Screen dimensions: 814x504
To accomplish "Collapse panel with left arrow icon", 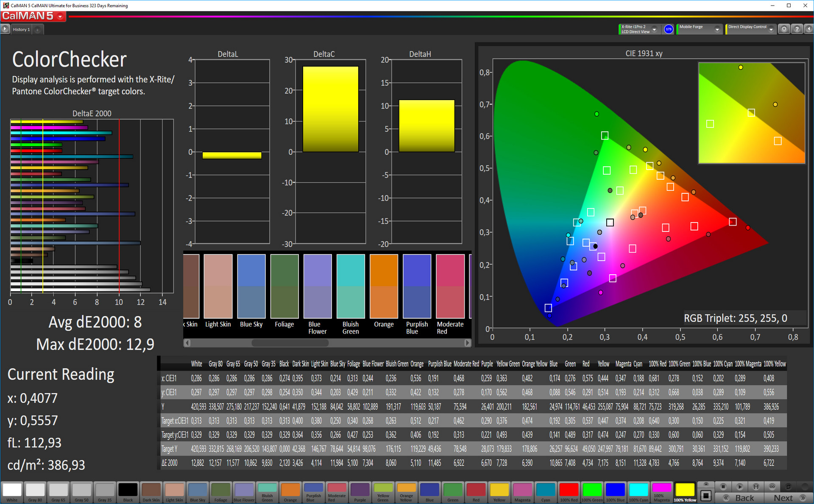I will tap(808, 29).
